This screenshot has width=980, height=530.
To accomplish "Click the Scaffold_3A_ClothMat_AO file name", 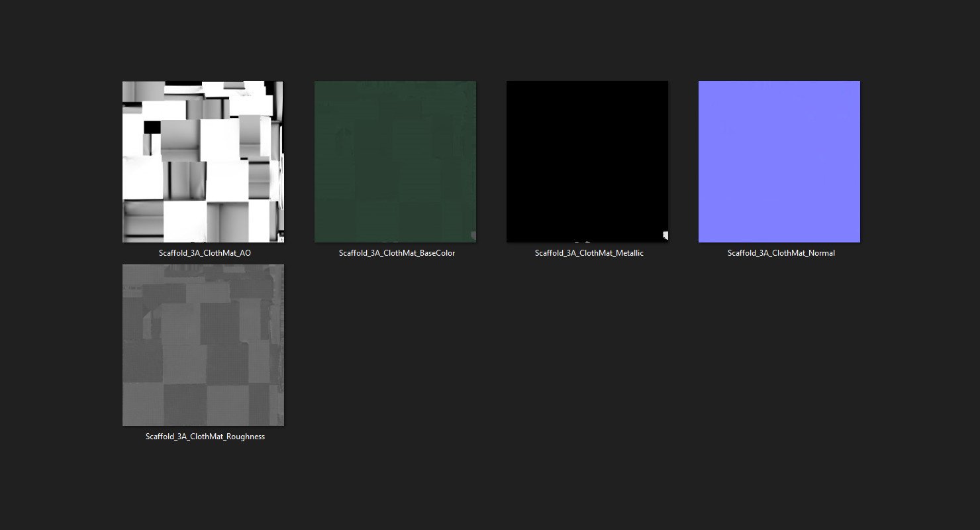I will pos(205,253).
